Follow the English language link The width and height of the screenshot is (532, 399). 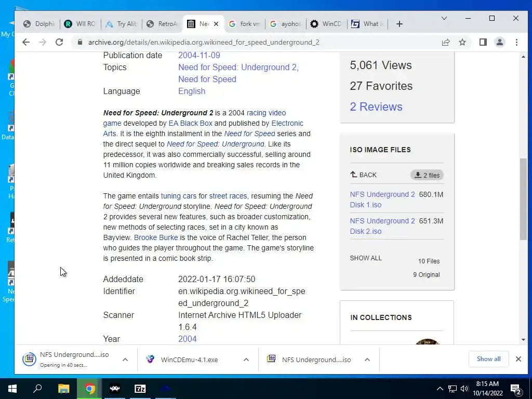(x=192, y=91)
